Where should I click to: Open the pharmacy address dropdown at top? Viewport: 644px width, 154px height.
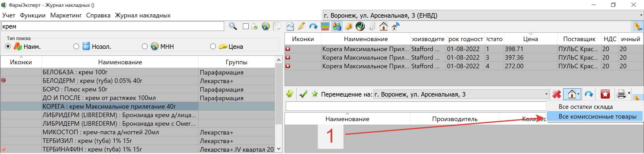[641, 15]
